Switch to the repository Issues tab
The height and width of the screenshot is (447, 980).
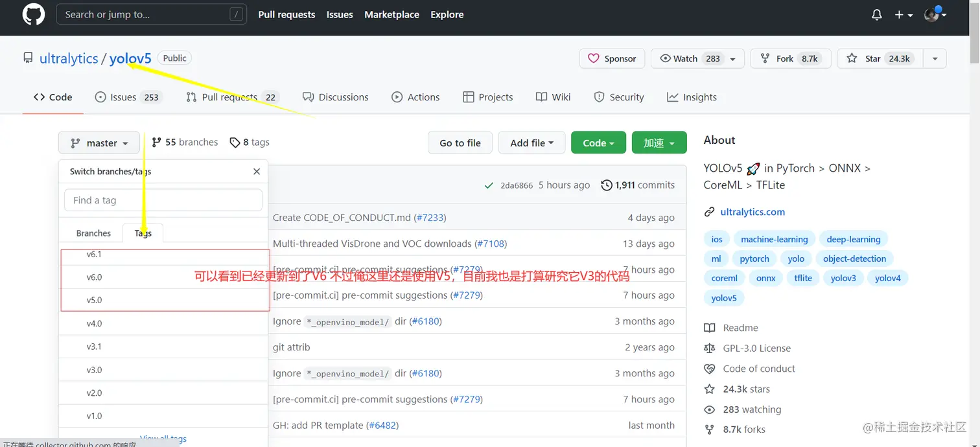coord(128,97)
